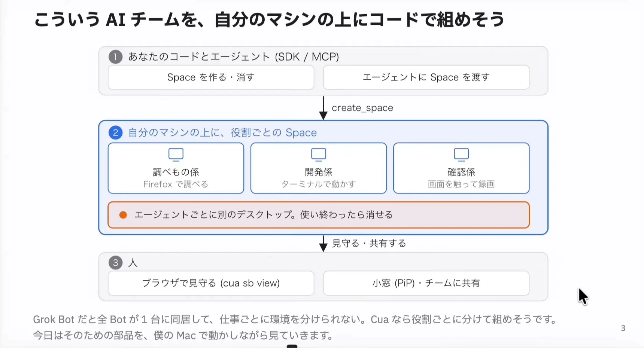644x348 pixels.
Task: Click the gray number 3 circle badge
Action: 115,263
